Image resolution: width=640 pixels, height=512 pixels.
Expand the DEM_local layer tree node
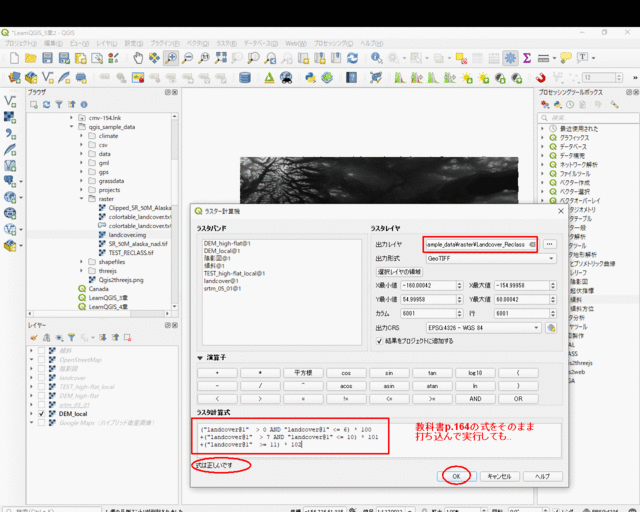31,414
